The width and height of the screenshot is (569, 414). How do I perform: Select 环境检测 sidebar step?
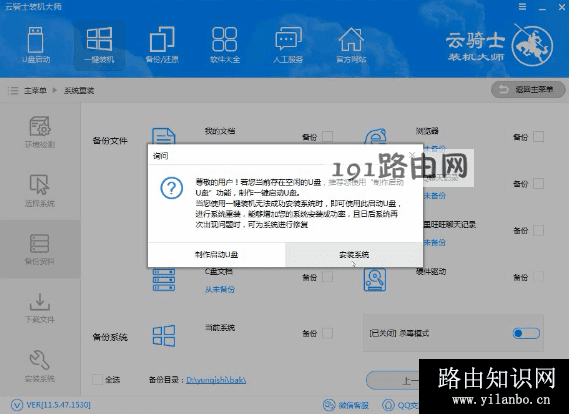pyautogui.click(x=40, y=132)
